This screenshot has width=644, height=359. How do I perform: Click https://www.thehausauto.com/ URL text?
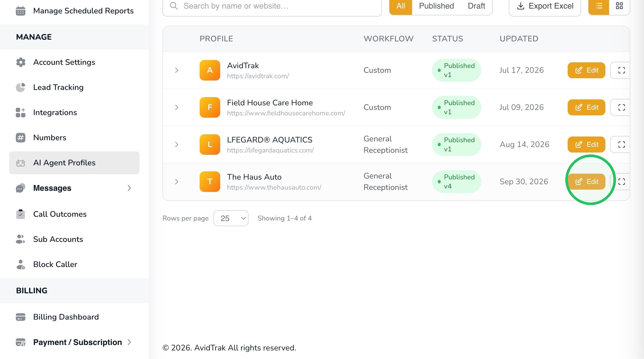tap(274, 188)
